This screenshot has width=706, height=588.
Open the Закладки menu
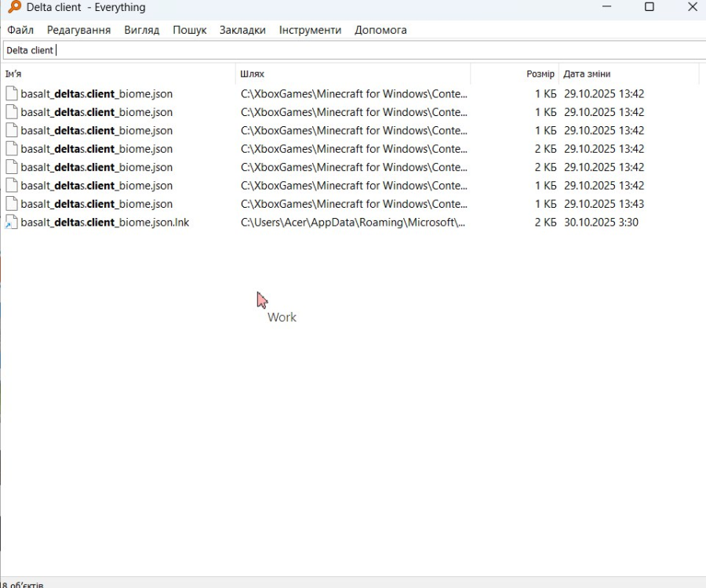tap(242, 30)
